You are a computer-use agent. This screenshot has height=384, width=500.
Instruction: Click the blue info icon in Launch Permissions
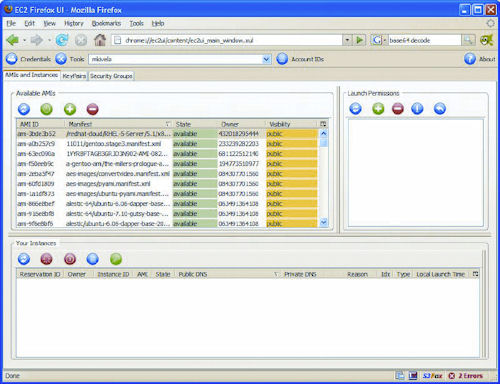417,108
